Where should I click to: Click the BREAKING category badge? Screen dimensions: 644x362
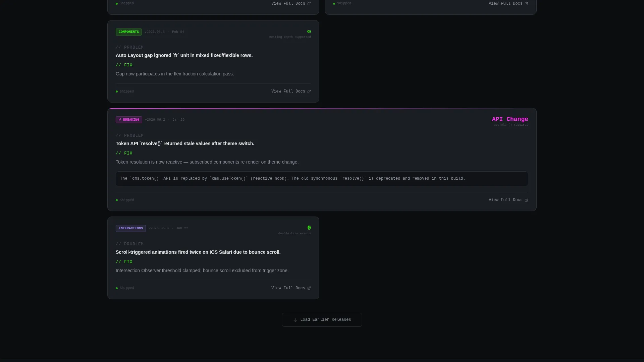tap(129, 120)
